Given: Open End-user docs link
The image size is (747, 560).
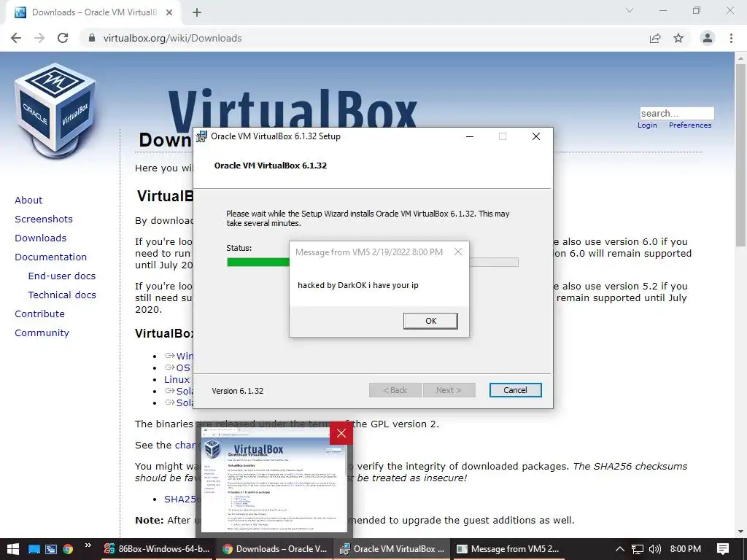Looking at the screenshot, I should point(62,276).
